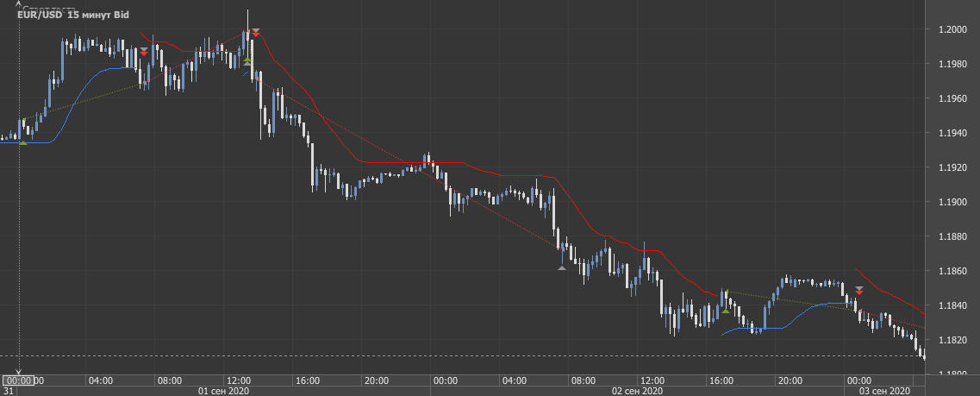Click the 08:00 time label of 01 сен 2020
The image size is (980, 396).
[x=170, y=380]
